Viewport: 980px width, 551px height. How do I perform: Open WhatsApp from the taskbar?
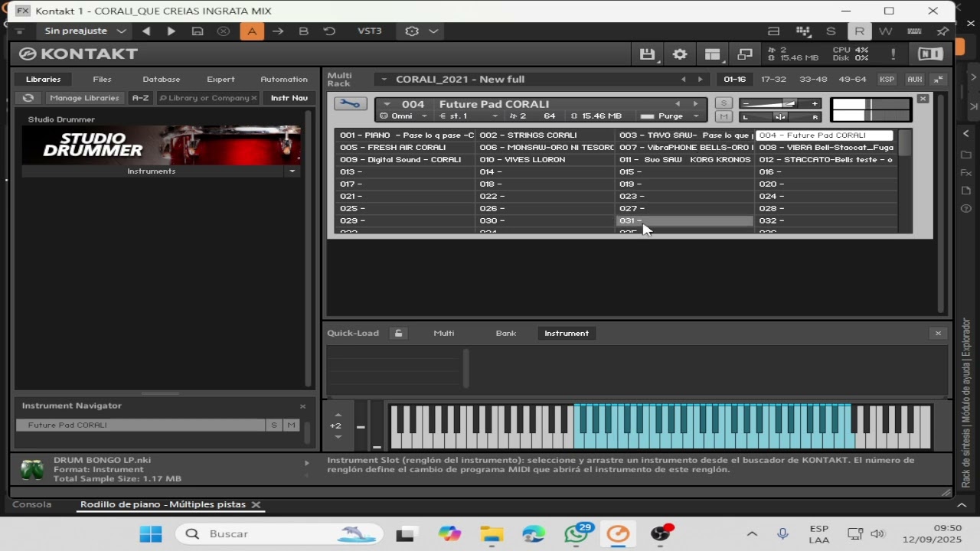577,533
